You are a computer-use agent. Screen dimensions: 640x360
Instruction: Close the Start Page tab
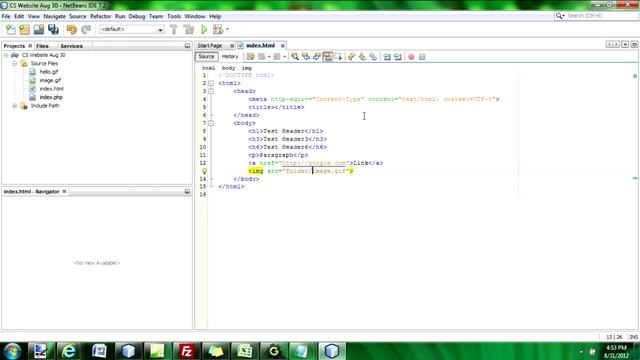[x=232, y=46]
